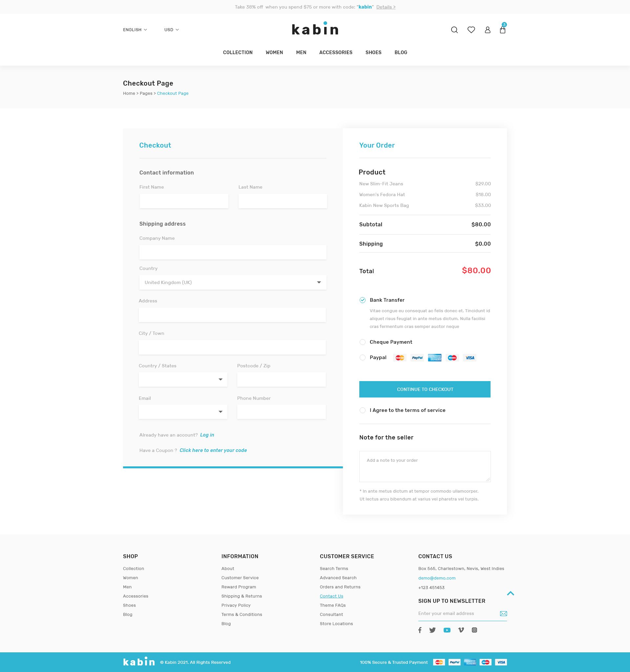Image resolution: width=630 pixels, height=672 pixels.
Task: Click the user account icon
Action: coord(487,30)
